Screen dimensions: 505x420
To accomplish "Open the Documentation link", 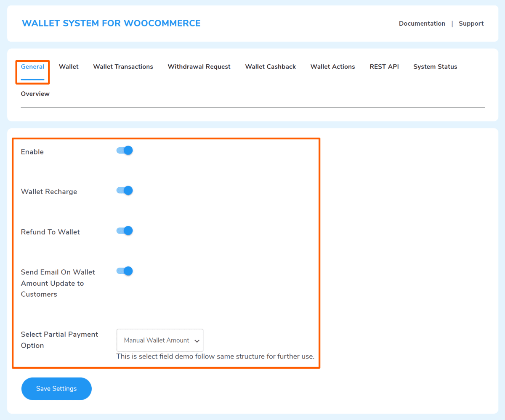I will pos(422,24).
